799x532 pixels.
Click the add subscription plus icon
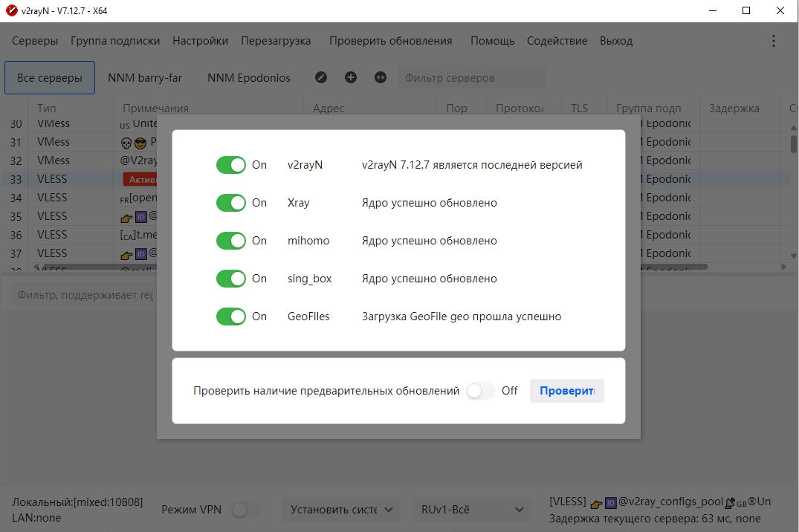click(351, 77)
